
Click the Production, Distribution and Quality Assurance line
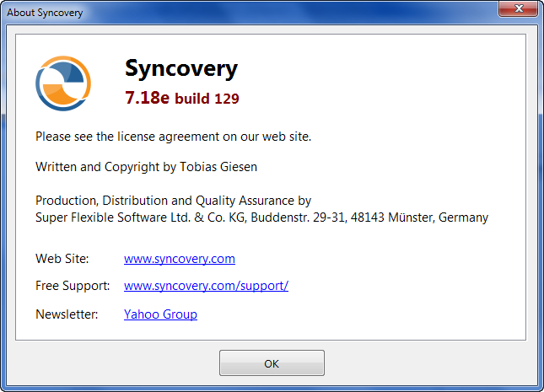pos(173,201)
